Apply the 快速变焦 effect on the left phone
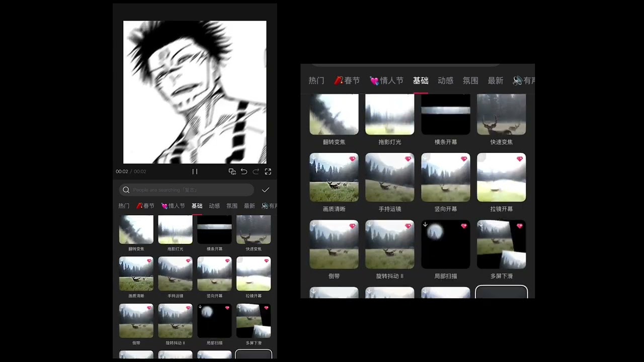Viewport: 644px width, 362px height. click(254, 230)
